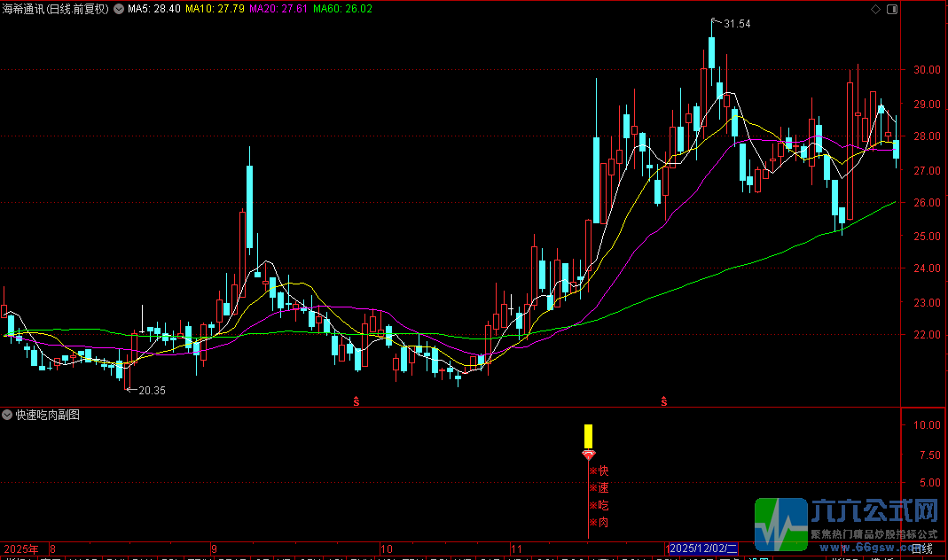Click the highlighted date 2025/12/02/二
Screen dimensions: 948x560
[x=704, y=548]
